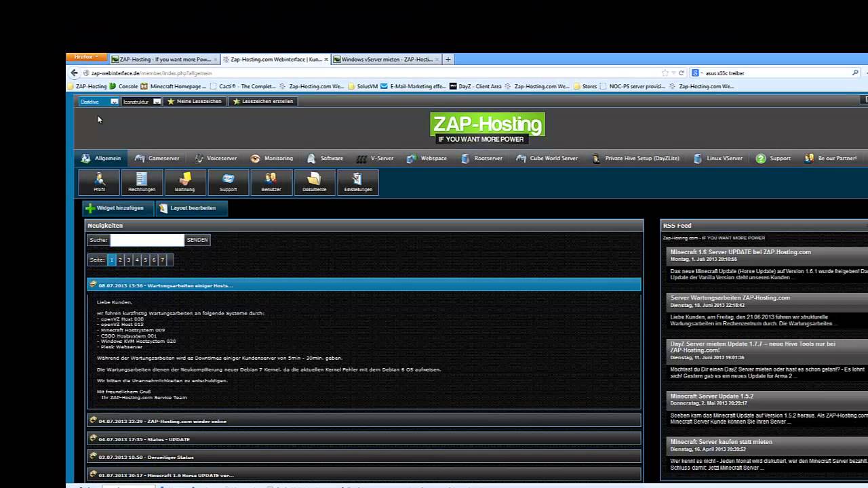Click the ZAP-Hosting logo banner
Viewport: 868px width, 488px height.
(487, 127)
